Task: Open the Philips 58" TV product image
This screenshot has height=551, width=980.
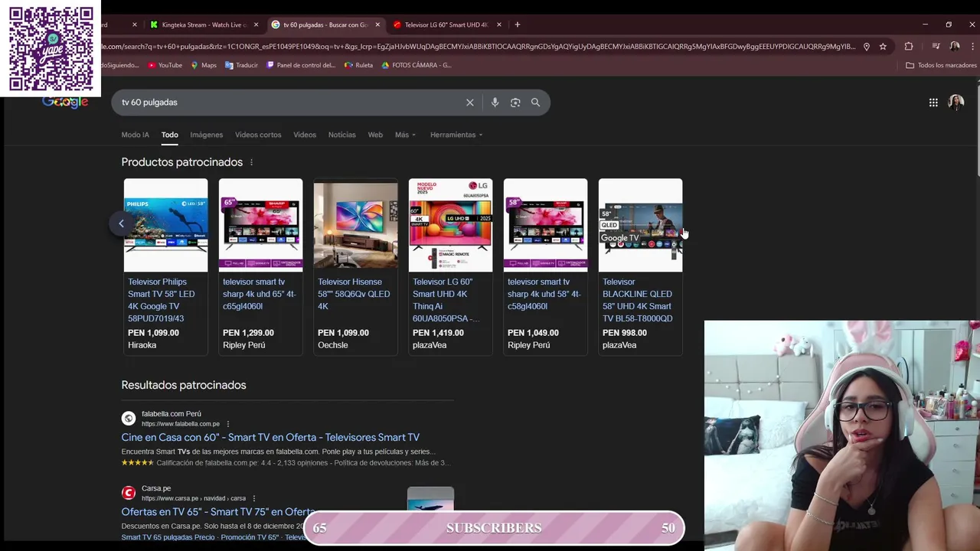Action: click(x=165, y=225)
